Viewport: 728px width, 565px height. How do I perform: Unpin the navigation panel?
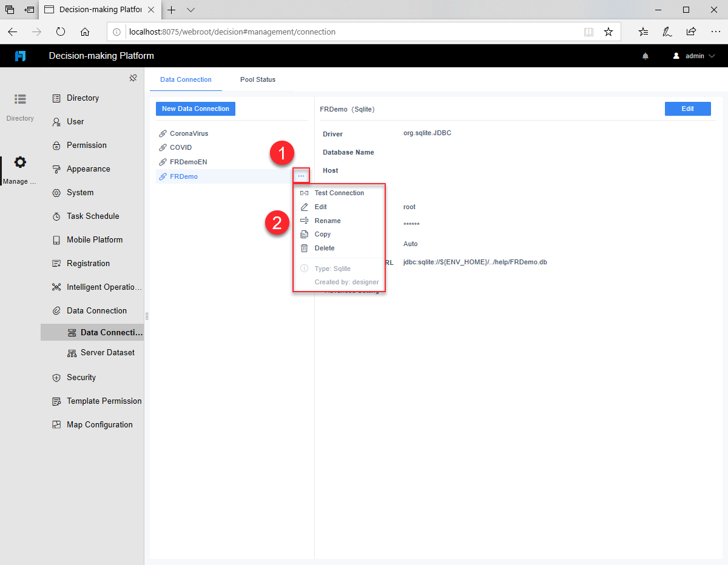[133, 78]
